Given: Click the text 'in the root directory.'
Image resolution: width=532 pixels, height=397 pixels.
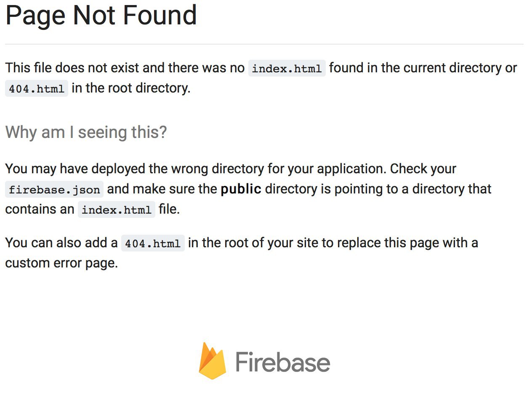Looking at the screenshot, I should click(x=131, y=88).
